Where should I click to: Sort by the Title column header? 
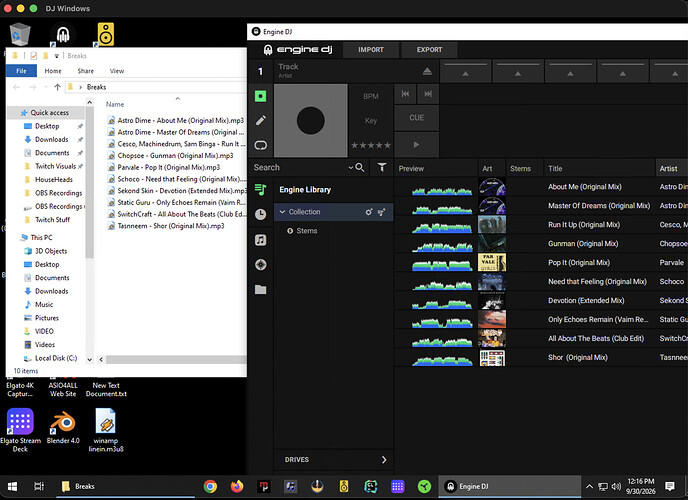[555, 168]
